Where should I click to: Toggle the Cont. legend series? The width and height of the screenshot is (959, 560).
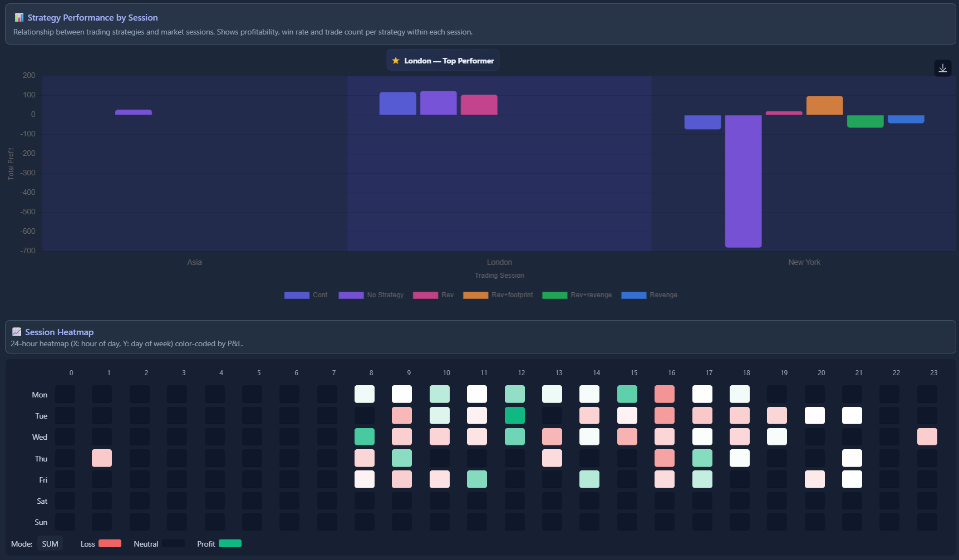tap(306, 295)
